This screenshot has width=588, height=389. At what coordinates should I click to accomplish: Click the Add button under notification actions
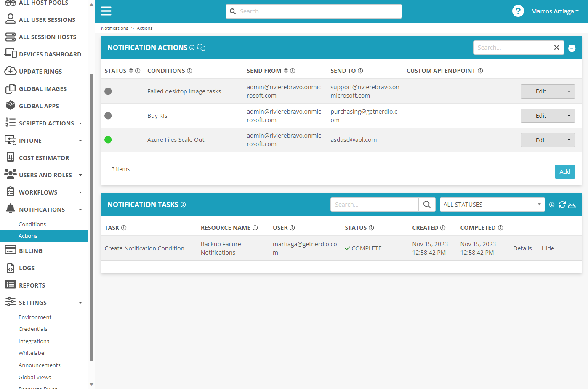[x=565, y=172]
